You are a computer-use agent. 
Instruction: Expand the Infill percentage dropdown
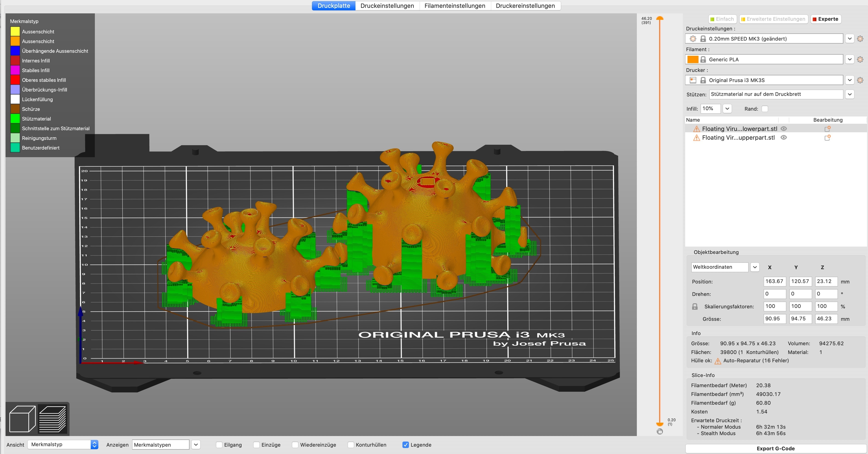[x=727, y=109]
